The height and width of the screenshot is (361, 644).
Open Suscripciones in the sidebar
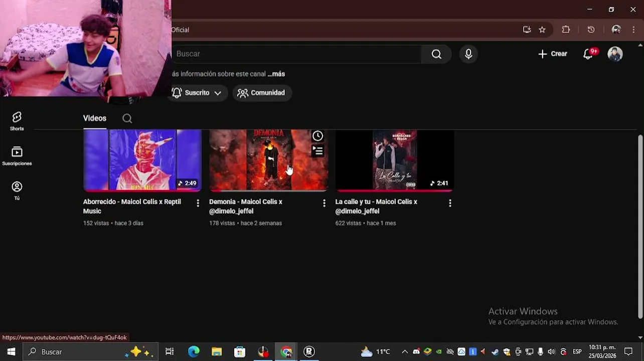pos(17,156)
